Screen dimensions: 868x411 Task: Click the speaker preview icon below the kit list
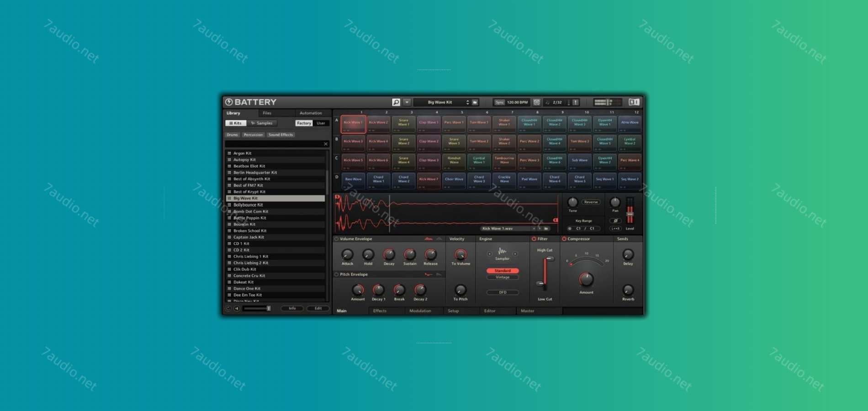[237, 308]
